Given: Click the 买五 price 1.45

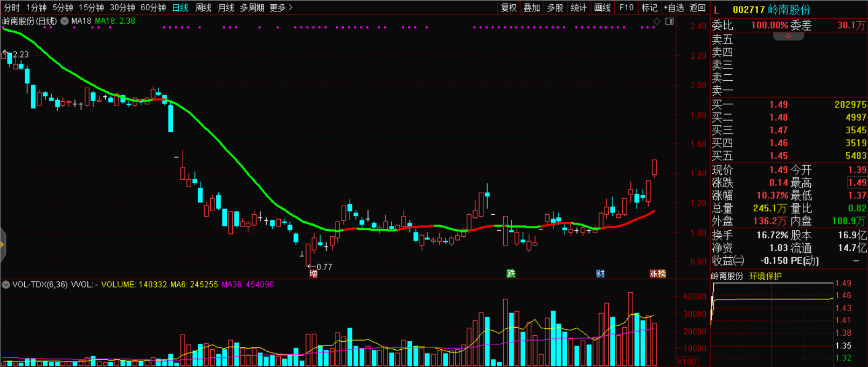Looking at the screenshot, I should click(779, 156).
